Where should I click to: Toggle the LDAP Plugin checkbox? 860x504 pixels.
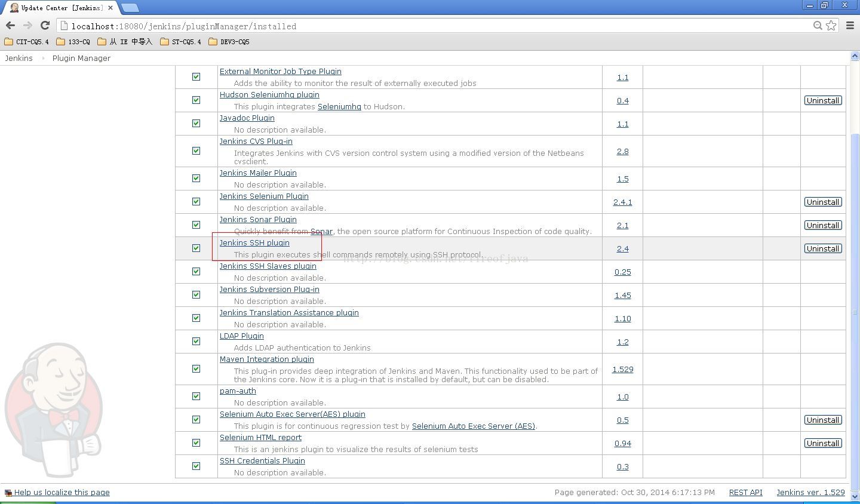coord(196,342)
